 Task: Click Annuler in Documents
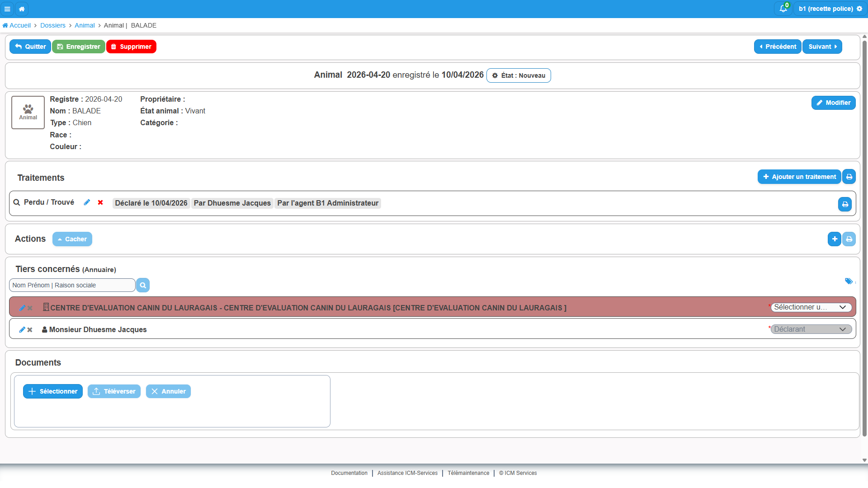pos(168,391)
